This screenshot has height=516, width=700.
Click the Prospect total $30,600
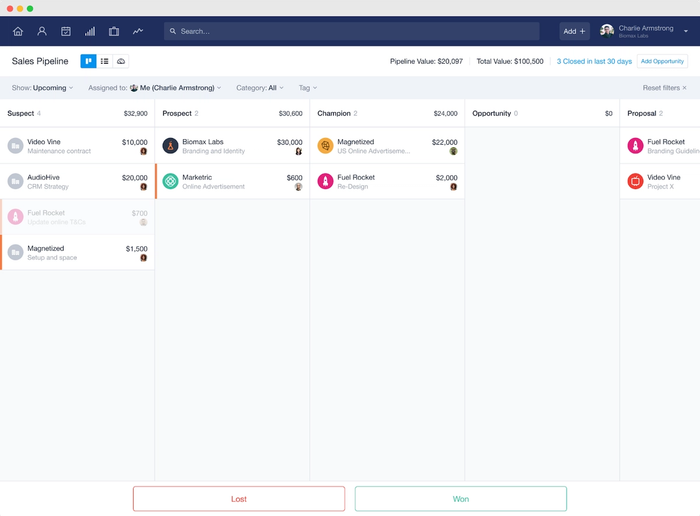click(290, 113)
